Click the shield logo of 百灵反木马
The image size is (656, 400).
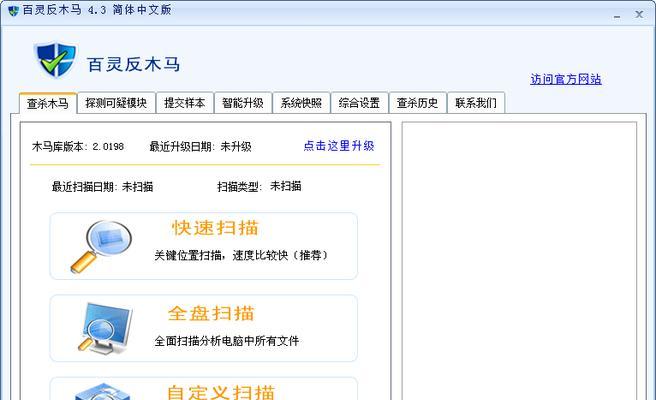point(55,60)
